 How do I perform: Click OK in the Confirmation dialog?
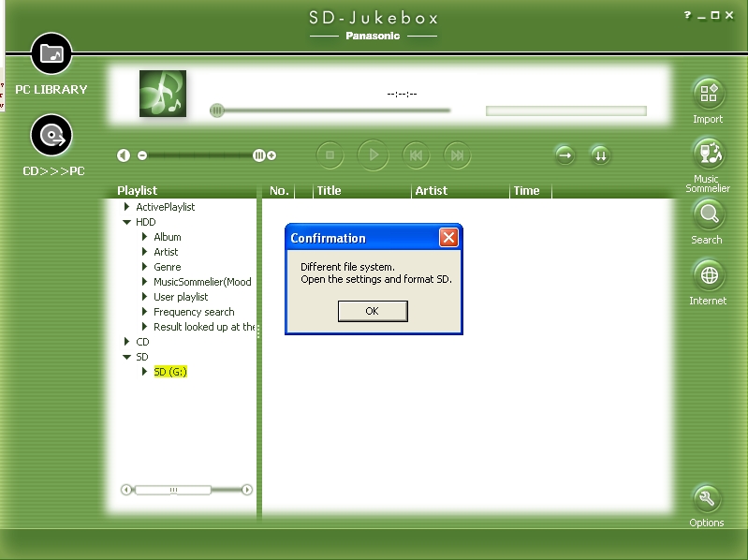pyautogui.click(x=373, y=311)
